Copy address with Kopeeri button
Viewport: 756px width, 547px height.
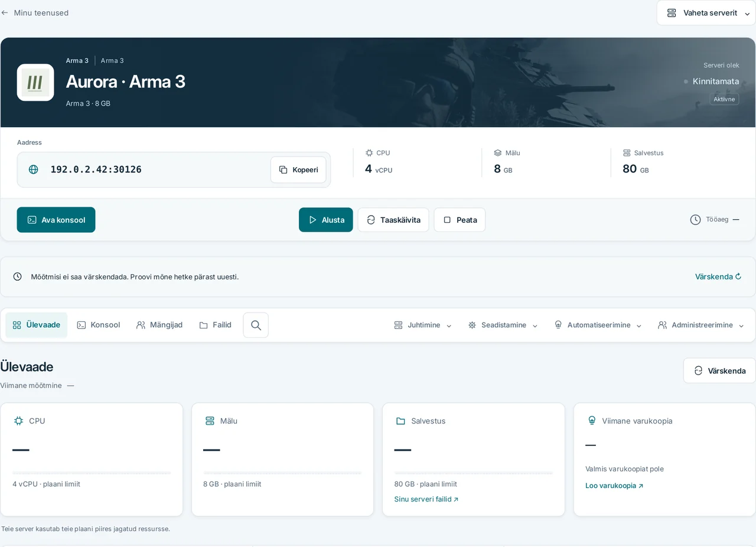point(298,170)
